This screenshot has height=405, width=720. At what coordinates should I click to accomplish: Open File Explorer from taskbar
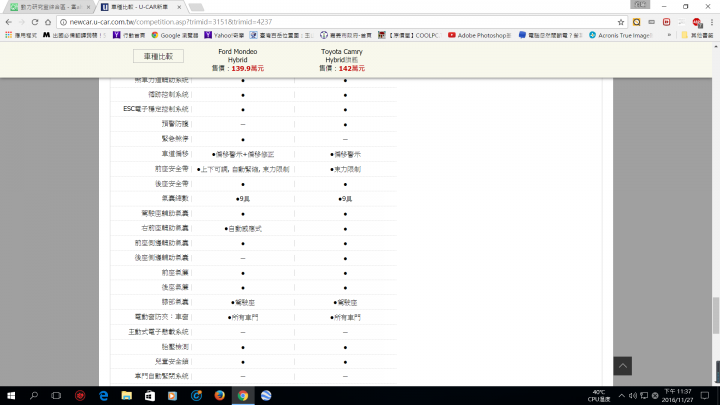(127, 395)
